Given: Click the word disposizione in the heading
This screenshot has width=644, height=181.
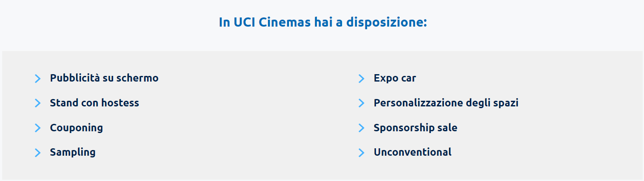Looking at the screenshot, I should coord(386,22).
